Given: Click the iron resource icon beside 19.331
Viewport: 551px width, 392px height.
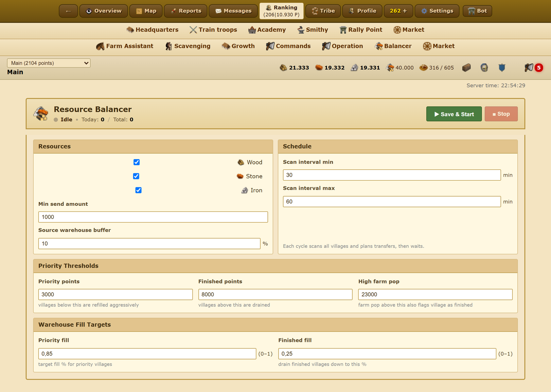Looking at the screenshot, I should point(354,68).
